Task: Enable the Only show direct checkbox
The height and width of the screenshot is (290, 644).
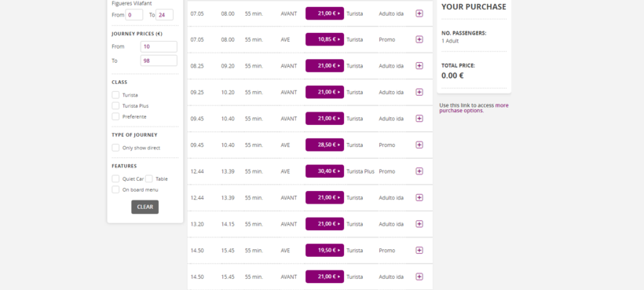Action: (115, 148)
